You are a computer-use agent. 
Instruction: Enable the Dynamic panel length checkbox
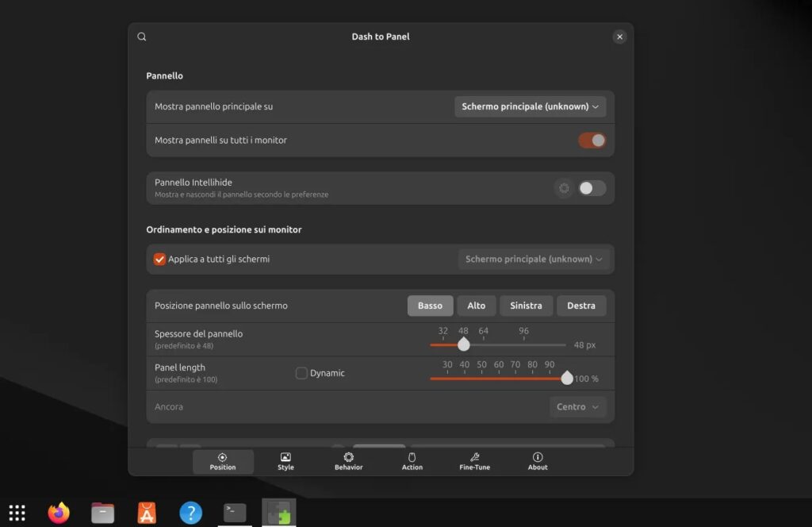coord(301,372)
